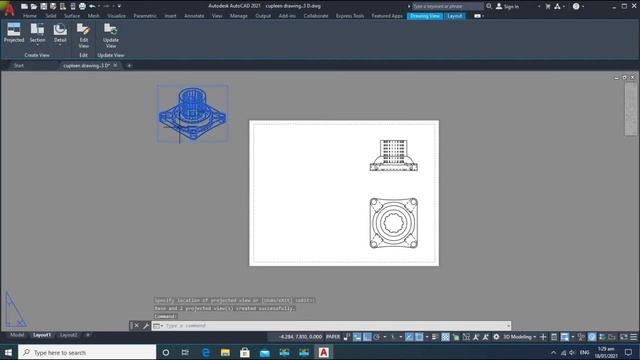Open the Help question mark icon
This screenshot has width=640, height=360.
576,6
